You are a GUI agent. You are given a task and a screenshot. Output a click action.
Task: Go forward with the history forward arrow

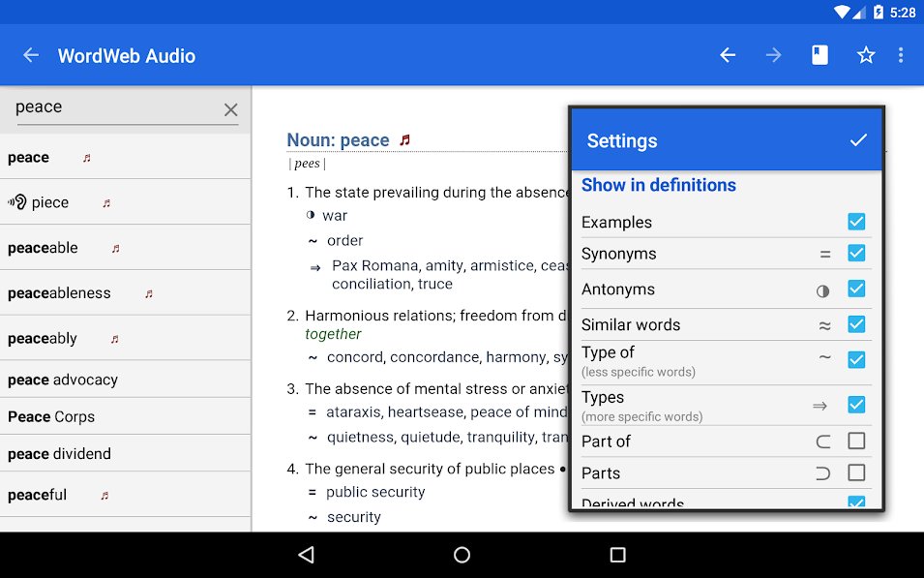[x=774, y=55]
